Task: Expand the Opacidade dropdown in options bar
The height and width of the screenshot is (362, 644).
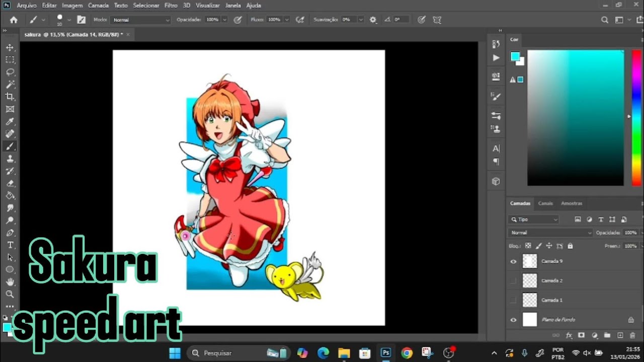Action: click(x=224, y=20)
